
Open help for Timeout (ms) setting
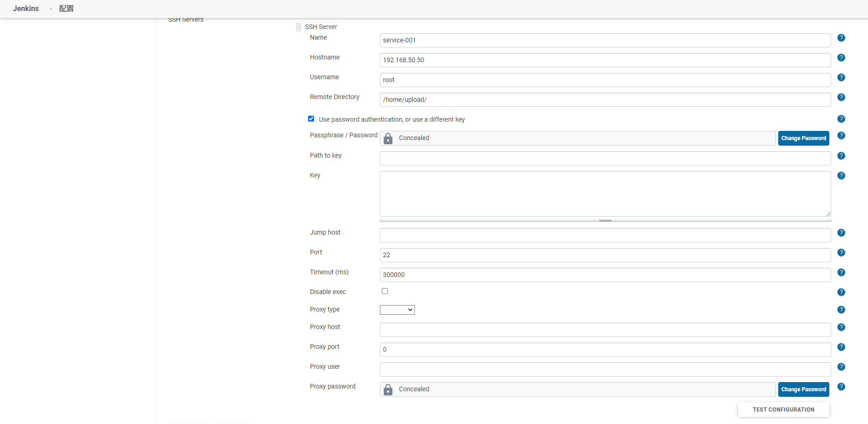tap(841, 272)
